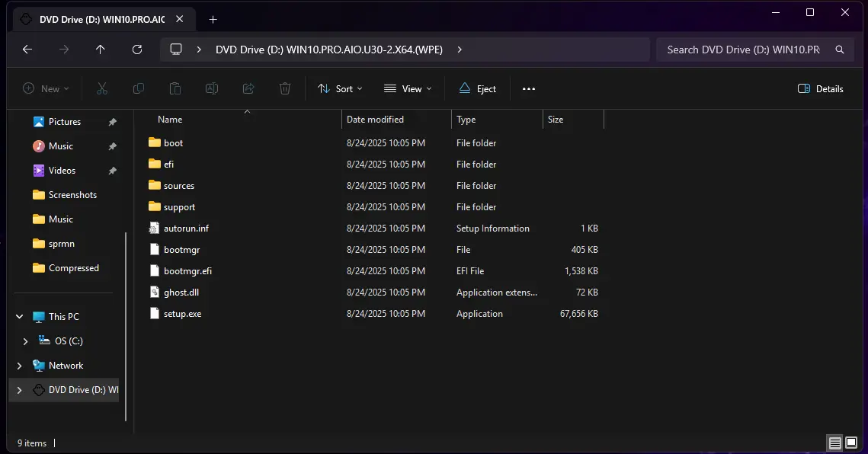Open pinned Music in the sidebar
868x454 pixels.
coord(60,146)
